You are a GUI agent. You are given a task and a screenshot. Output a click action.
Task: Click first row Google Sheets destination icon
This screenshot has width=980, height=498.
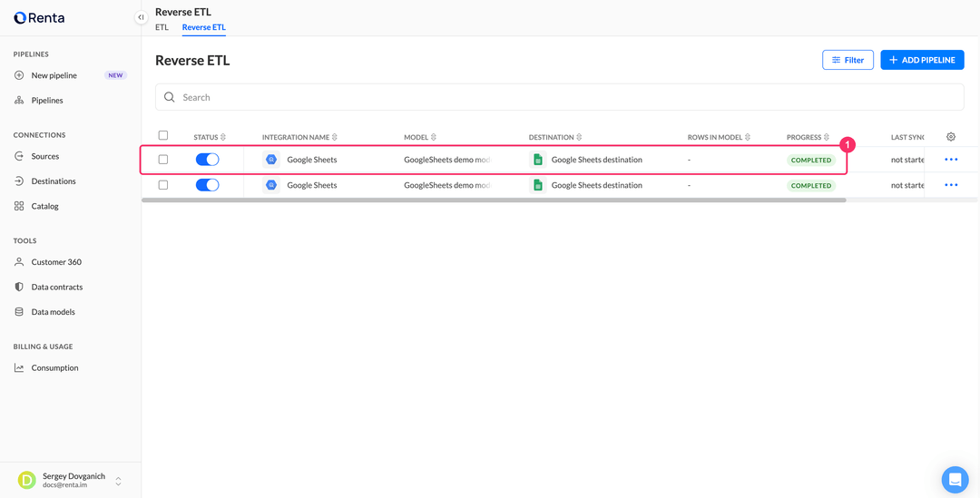[x=537, y=160]
